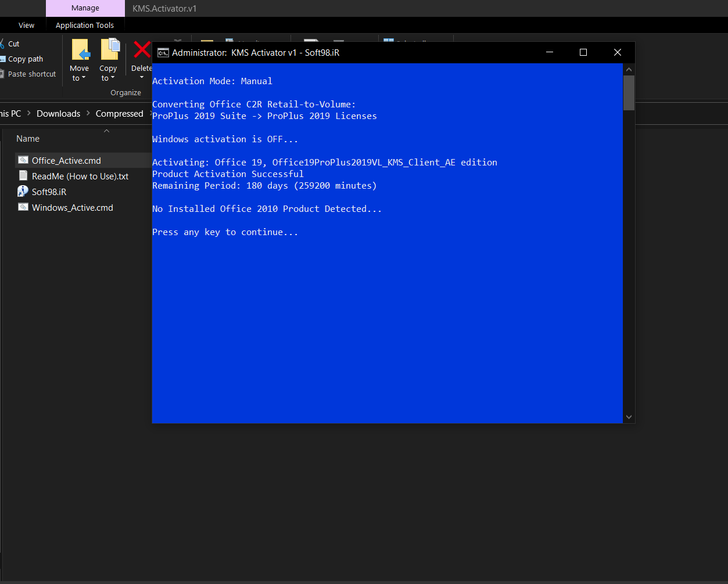Sort files by the Name column header
The height and width of the screenshot is (584, 728).
(x=28, y=139)
